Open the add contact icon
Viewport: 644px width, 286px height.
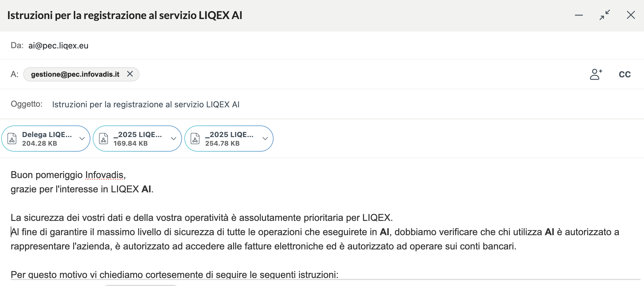pos(596,74)
